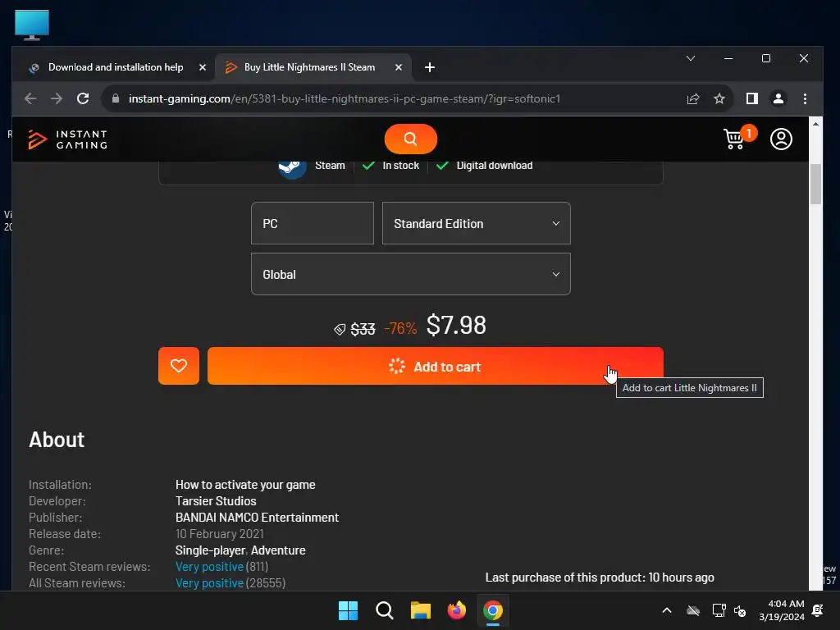Go back using browser back arrow
The height and width of the screenshot is (630, 840).
[x=30, y=98]
